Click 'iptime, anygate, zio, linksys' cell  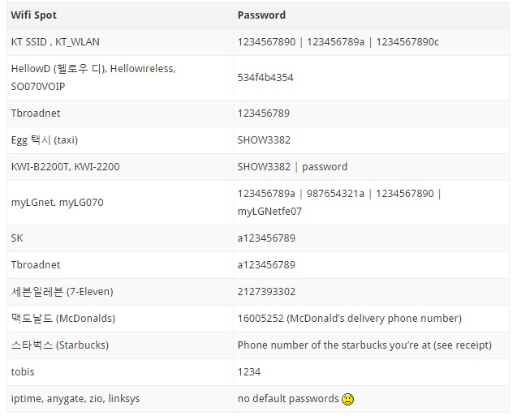pos(76,399)
